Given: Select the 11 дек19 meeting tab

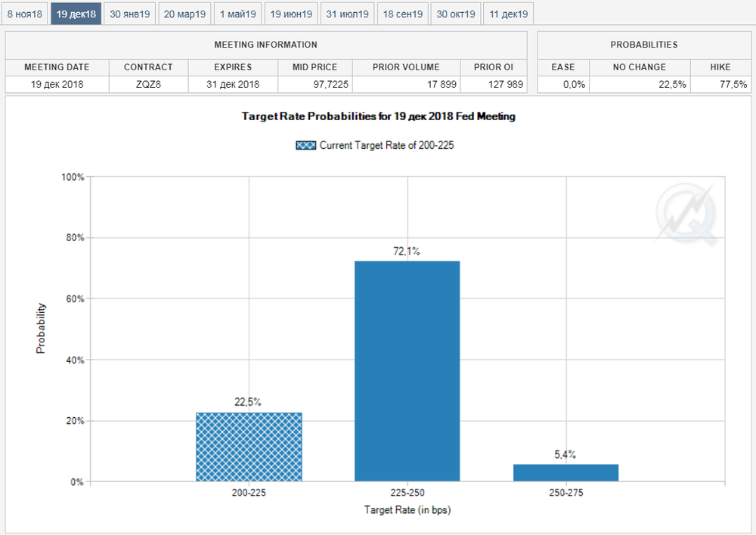Looking at the screenshot, I should coord(508,14).
